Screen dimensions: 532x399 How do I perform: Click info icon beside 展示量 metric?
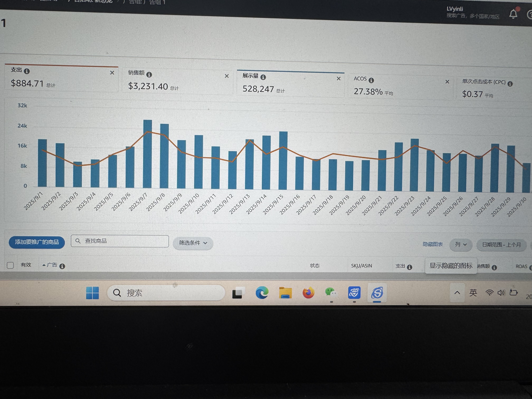coord(263,77)
